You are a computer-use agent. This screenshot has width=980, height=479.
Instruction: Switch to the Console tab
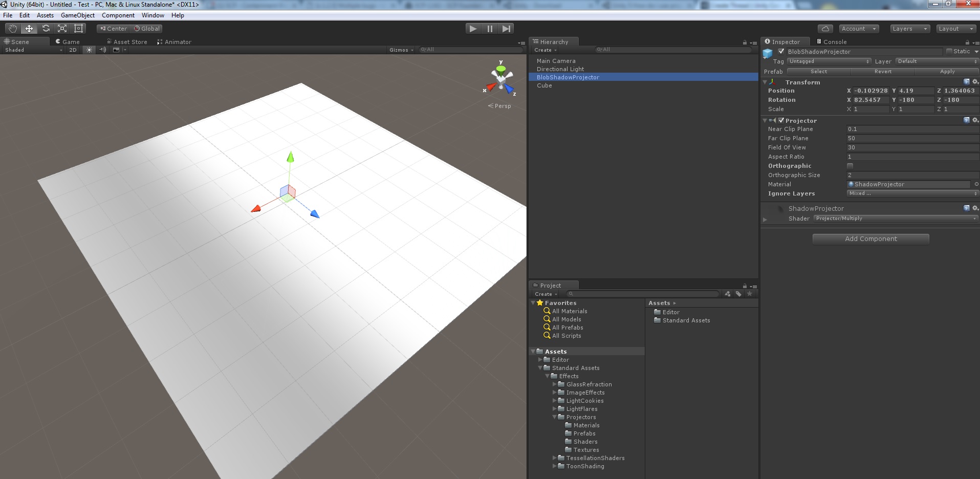pos(832,42)
